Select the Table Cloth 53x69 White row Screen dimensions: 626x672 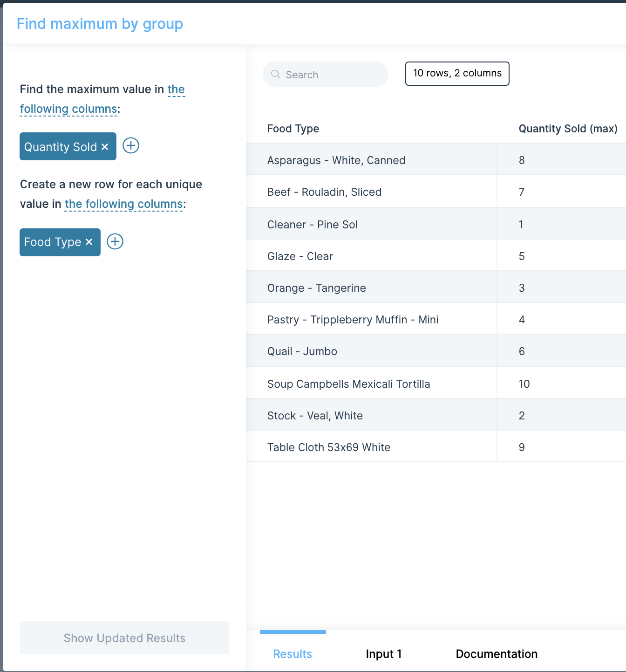pyautogui.click(x=436, y=447)
